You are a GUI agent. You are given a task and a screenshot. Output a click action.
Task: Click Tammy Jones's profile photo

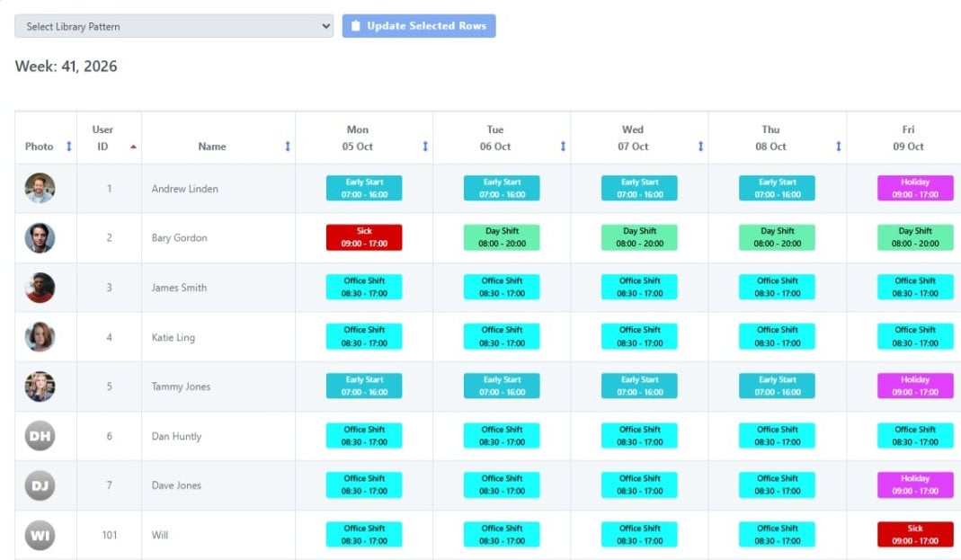click(x=40, y=387)
